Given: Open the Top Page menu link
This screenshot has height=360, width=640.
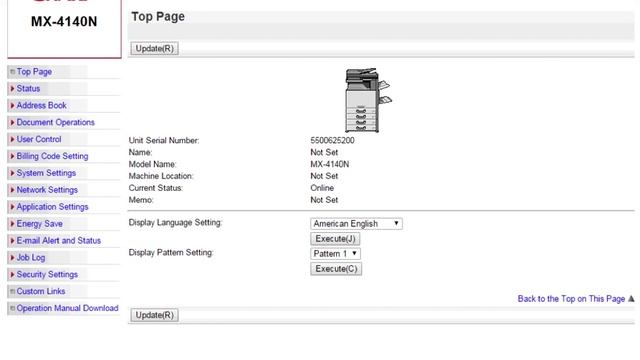Looking at the screenshot, I should click(x=34, y=72).
